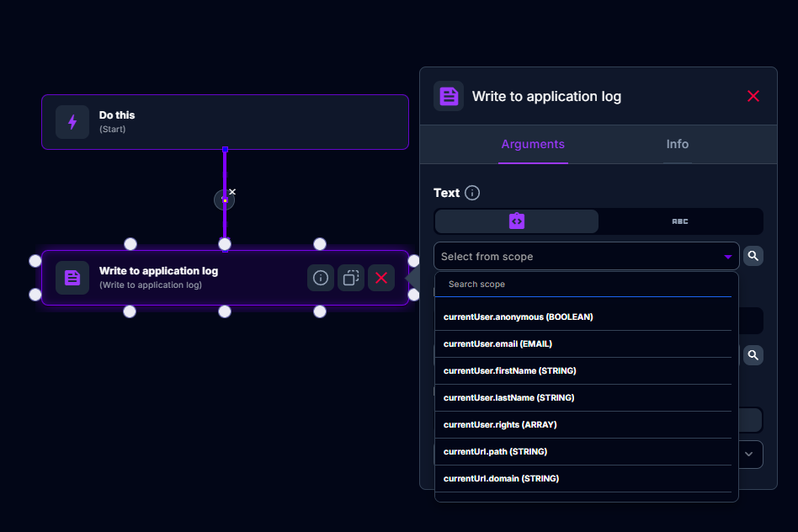This screenshot has height=532, width=798.
Task: Click the Search scope input field
Action: click(585, 285)
